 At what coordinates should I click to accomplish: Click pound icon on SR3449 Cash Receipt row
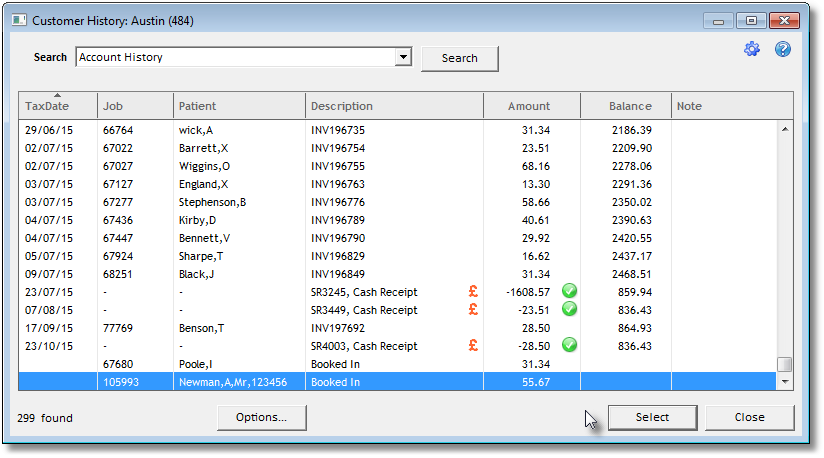(473, 310)
